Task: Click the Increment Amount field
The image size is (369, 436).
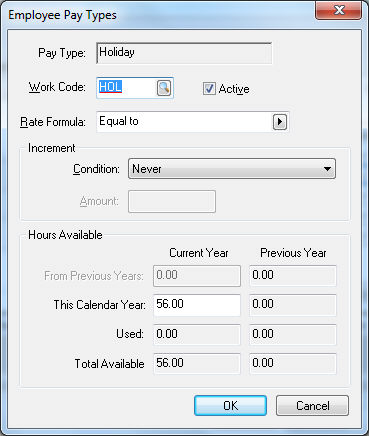Action: pyautogui.click(x=172, y=201)
